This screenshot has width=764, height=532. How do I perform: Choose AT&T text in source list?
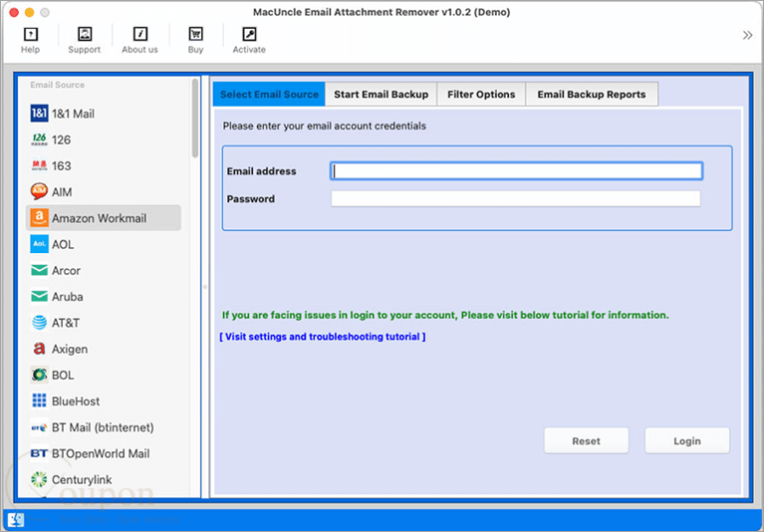coord(66,323)
